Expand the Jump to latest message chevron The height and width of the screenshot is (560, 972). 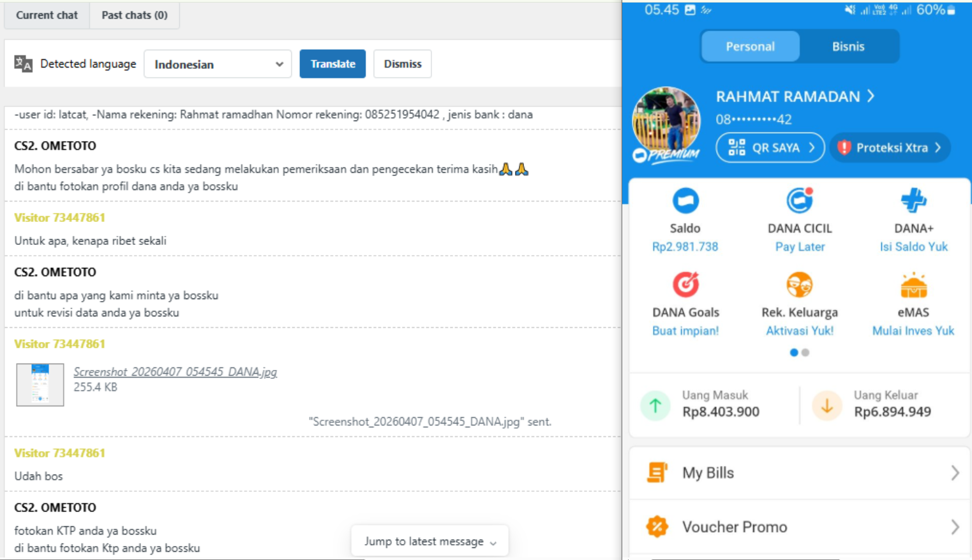(x=493, y=542)
